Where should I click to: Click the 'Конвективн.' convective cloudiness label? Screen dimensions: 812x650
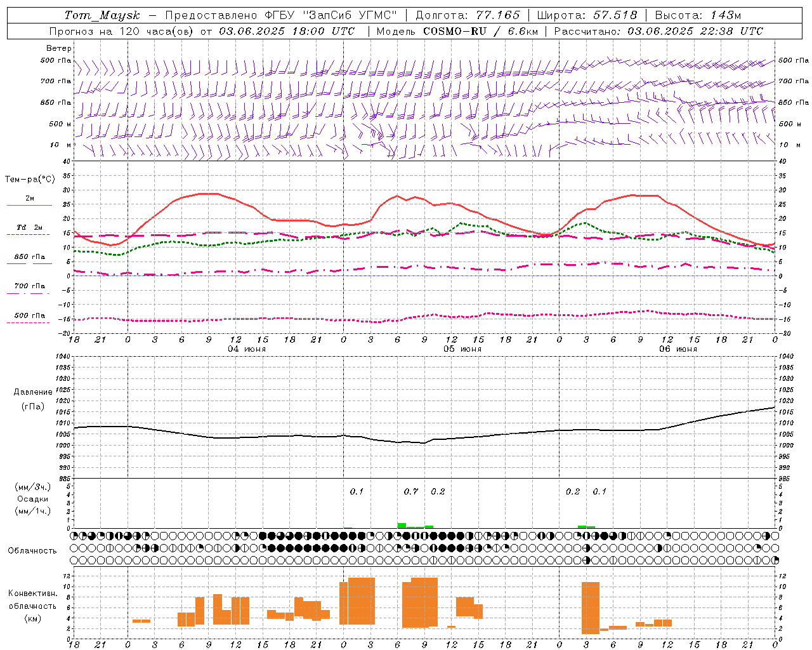33,594
